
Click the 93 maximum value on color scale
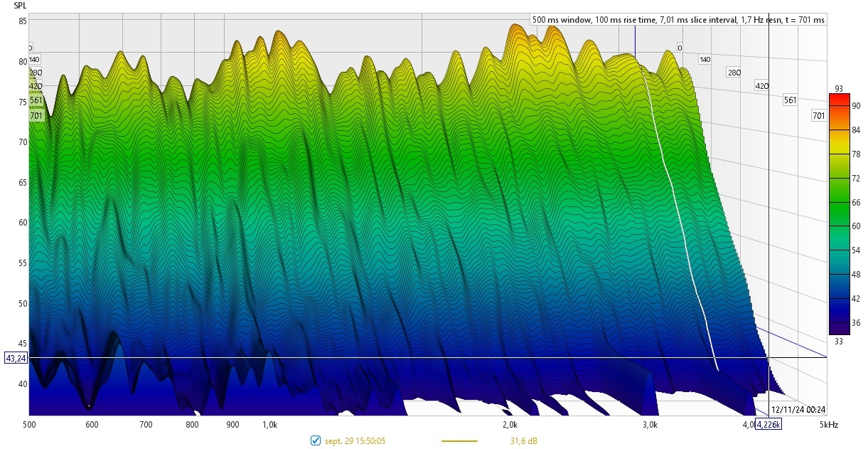tap(839, 88)
